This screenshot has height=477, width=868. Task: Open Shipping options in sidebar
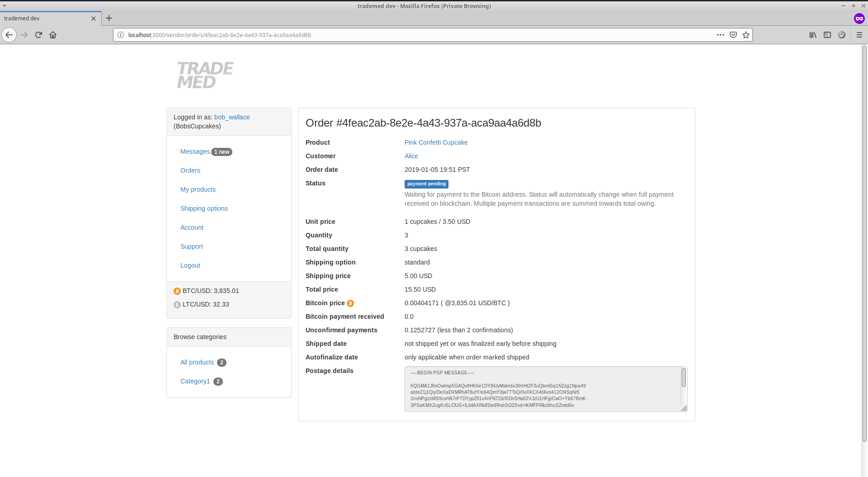tap(204, 208)
